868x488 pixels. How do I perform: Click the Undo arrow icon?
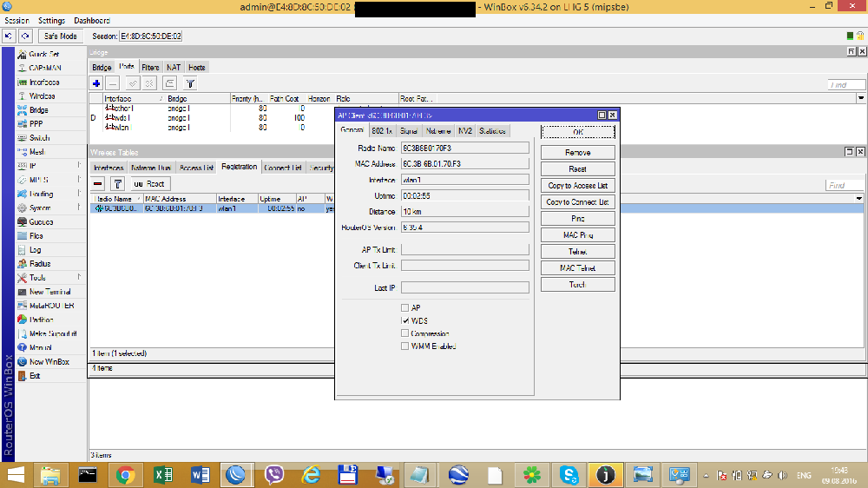tap(9, 36)
